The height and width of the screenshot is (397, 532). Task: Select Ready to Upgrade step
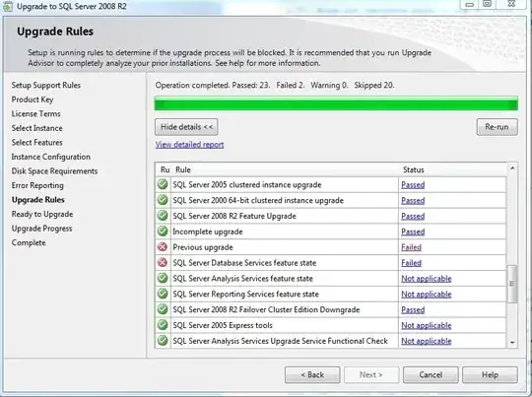tap(42, 214)
